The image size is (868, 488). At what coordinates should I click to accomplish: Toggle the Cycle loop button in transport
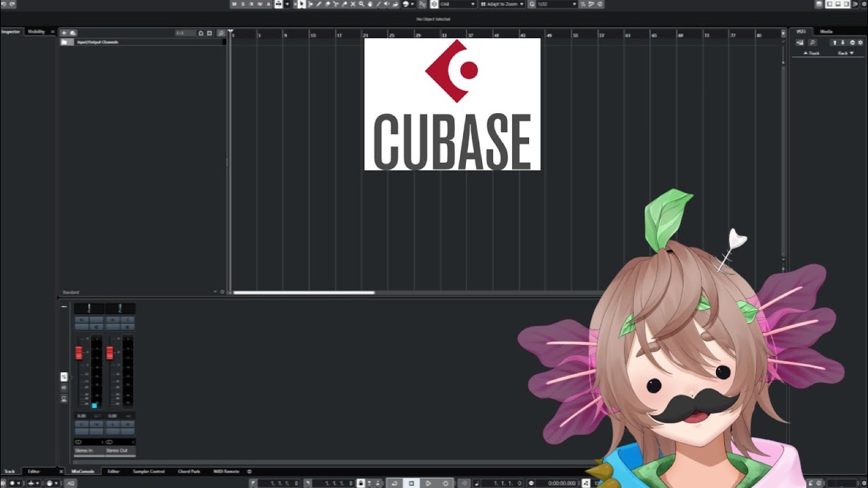pyautogui.click(x=394, y=483)
